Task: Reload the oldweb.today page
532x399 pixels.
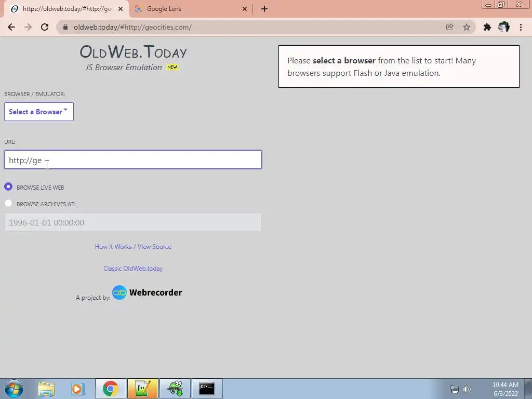Action: coord(45,27)
